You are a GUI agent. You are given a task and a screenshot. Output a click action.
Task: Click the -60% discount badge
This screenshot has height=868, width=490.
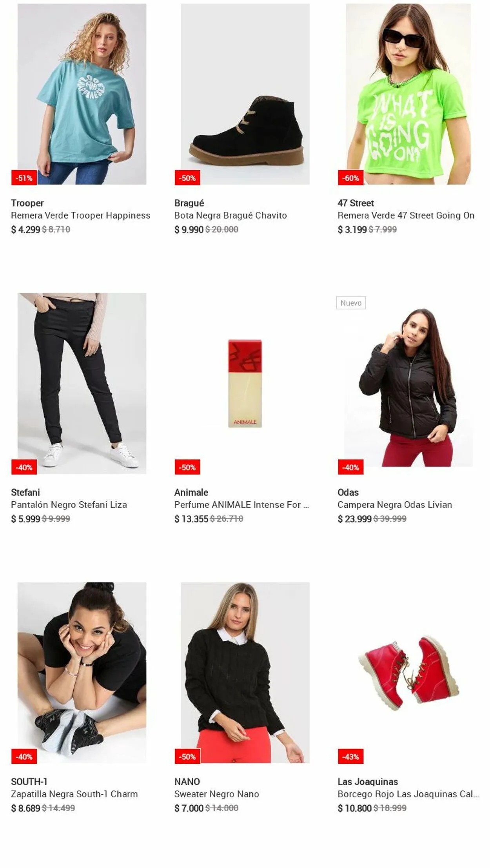(350, 178)
